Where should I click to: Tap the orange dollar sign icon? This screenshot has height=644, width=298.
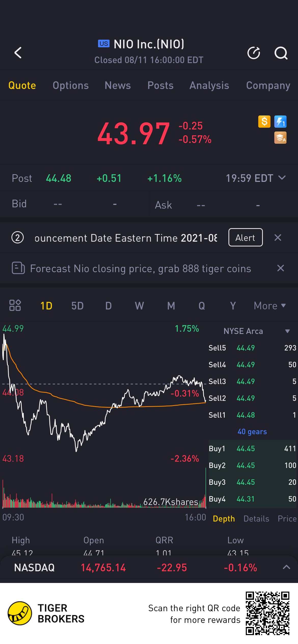(264, 121)
